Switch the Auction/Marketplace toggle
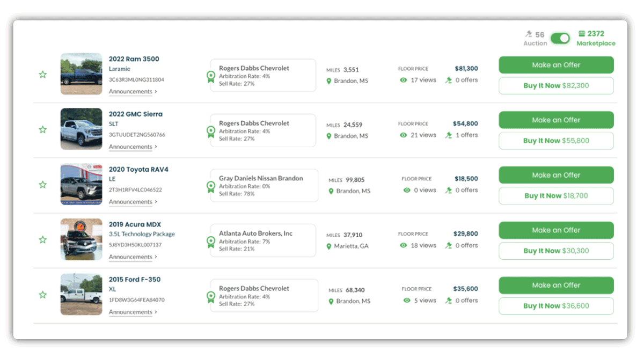Viewport: 644px width, 358px height. pyautogui.click(x=560, y=38)
